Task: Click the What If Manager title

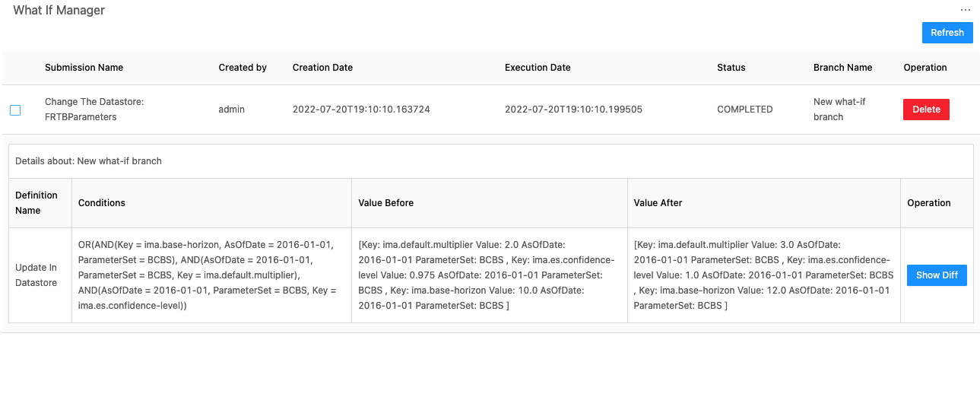Action: [x=59, y=11]
